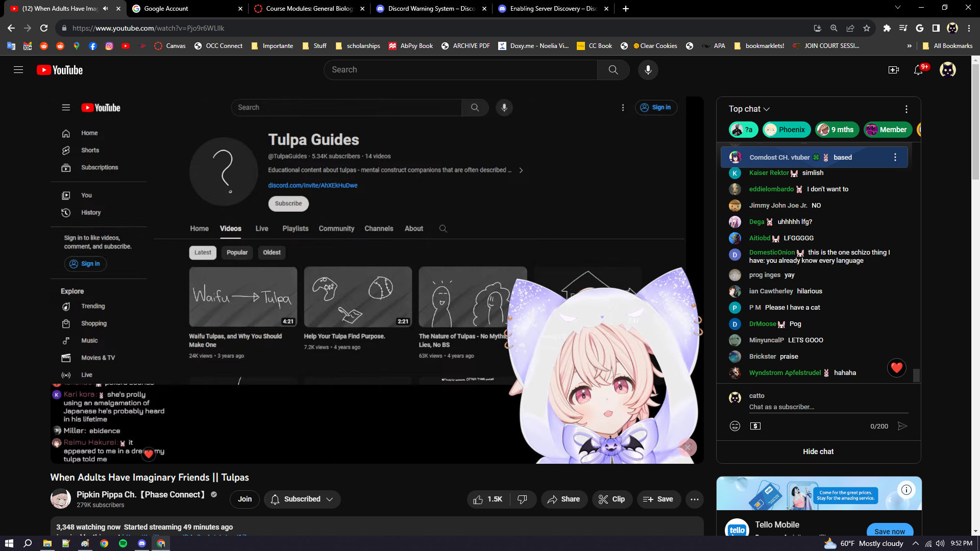Open Facebook bookmark icon
This screenshot has width=980, height=551.
(93, 46)
